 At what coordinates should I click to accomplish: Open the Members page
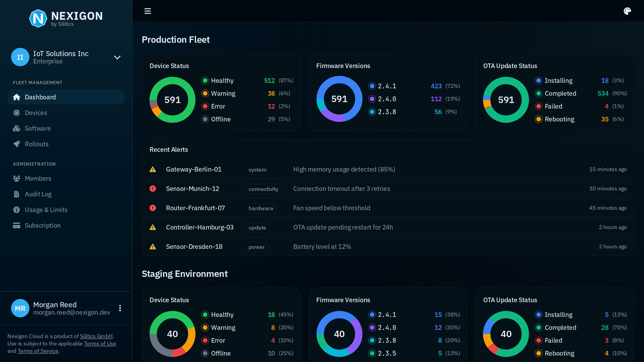[38, 178]
